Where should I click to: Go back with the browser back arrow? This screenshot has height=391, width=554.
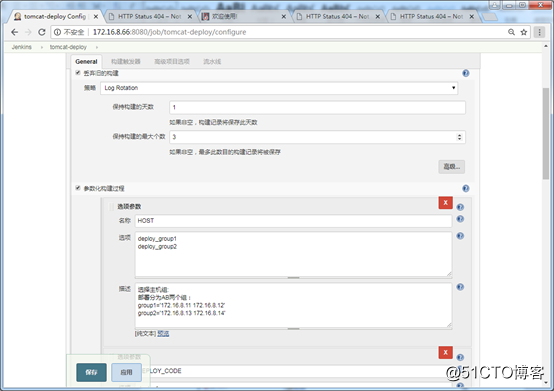14,32
